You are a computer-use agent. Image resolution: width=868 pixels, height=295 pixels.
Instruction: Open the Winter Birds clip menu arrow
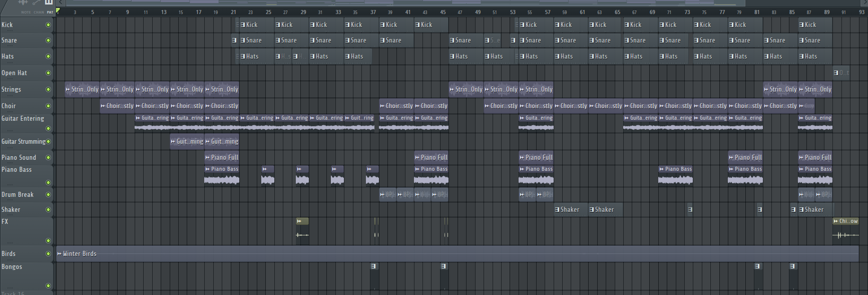[x=59, y=254]
